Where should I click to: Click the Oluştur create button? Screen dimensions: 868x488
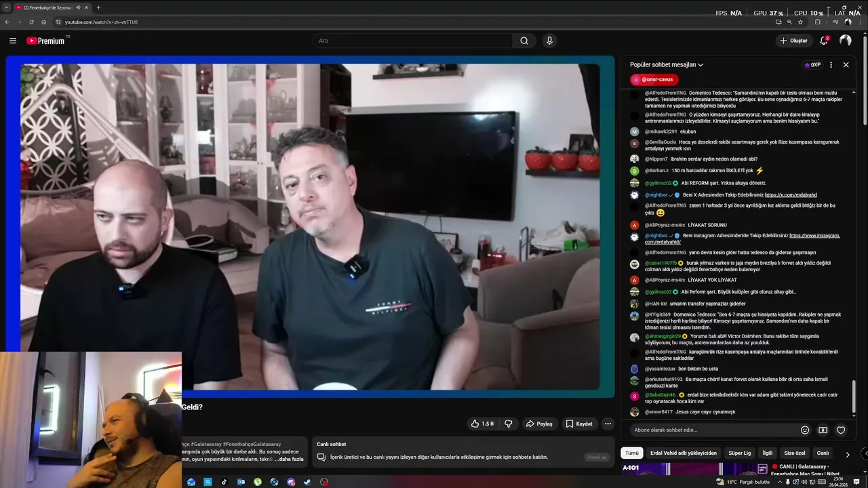(793, 41)
